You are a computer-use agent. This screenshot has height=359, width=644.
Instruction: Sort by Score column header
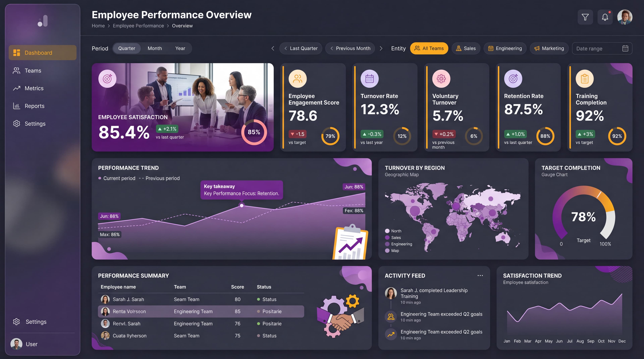237,287
